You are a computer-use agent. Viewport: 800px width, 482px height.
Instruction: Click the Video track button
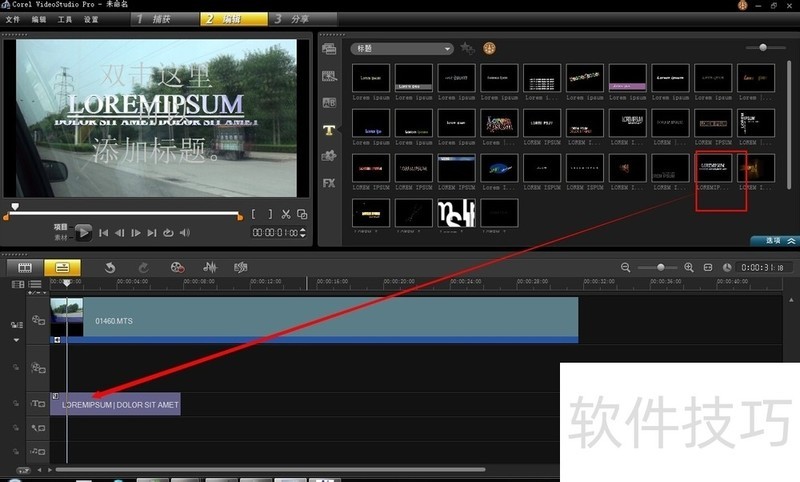(38, 320)
